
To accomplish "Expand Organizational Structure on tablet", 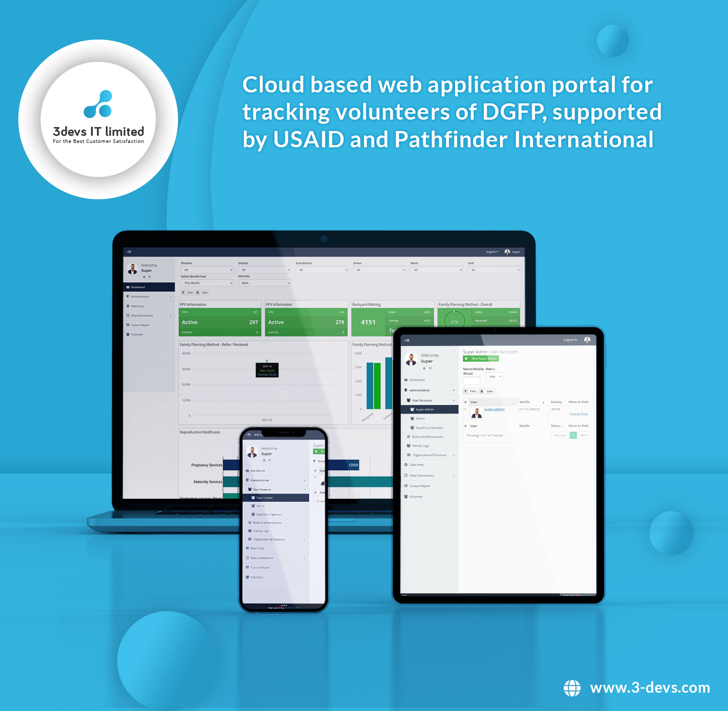I will click(429, 455).
